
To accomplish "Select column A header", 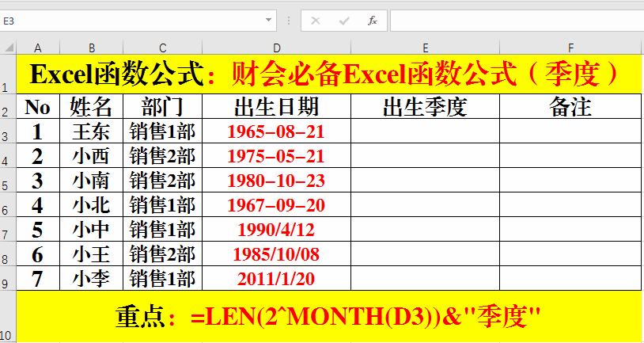I will point(38,48).
